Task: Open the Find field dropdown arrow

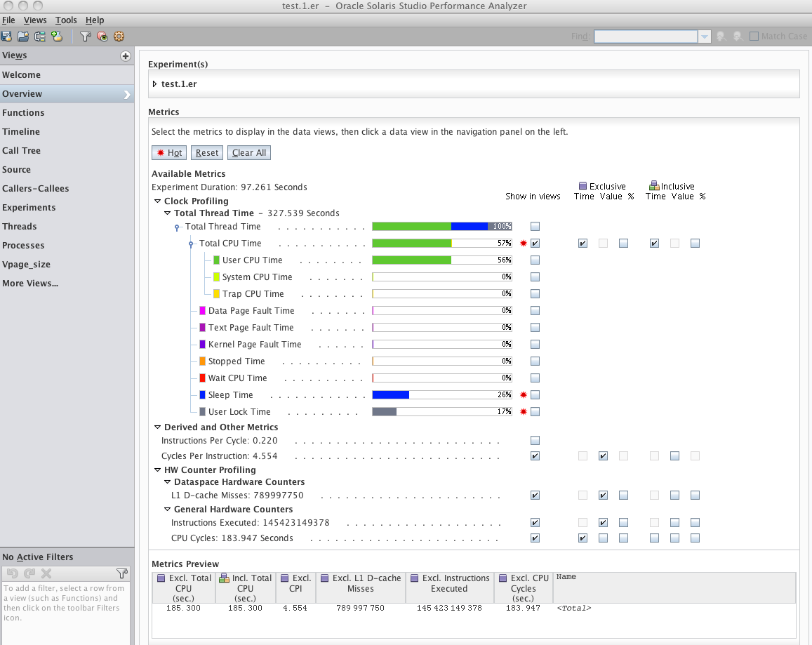Action: pyautogui.click(x=705, y=36)
